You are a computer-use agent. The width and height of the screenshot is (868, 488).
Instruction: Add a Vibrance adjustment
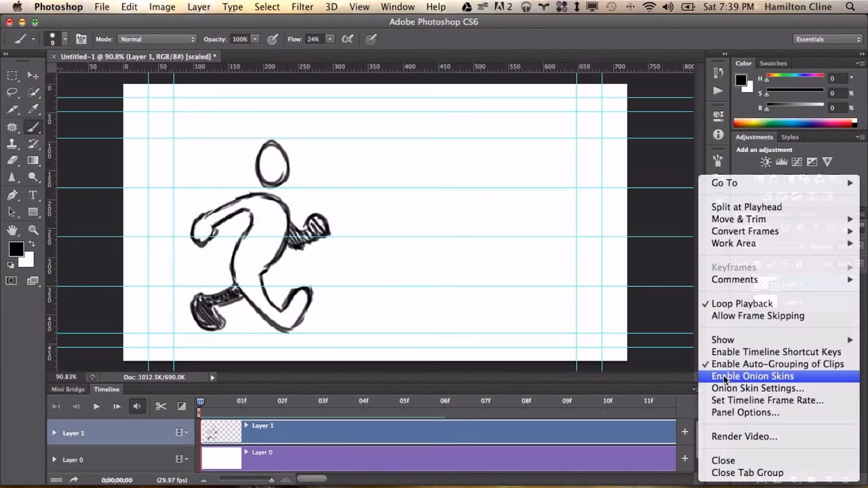click(x=827, y=162)
